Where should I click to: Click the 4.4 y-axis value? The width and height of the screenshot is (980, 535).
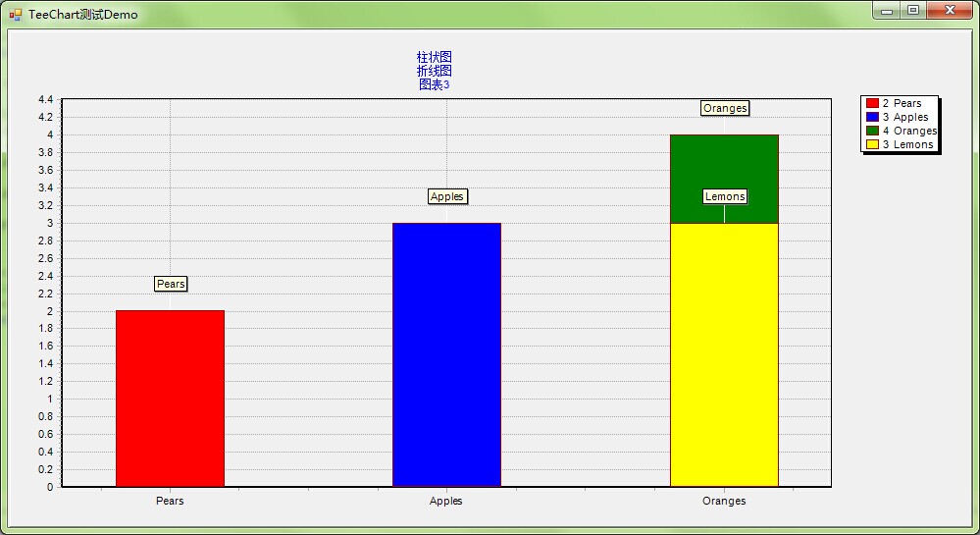tap(46, 99)
